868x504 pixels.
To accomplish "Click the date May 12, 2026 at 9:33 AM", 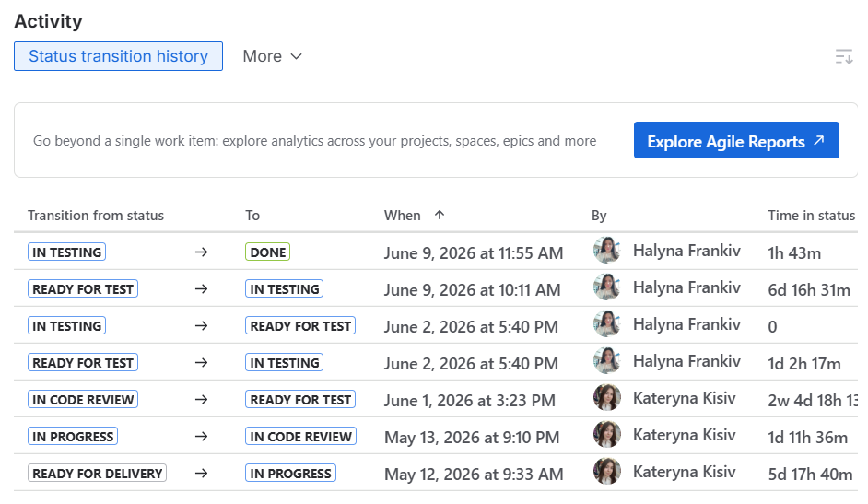I will tap(474, 475).
